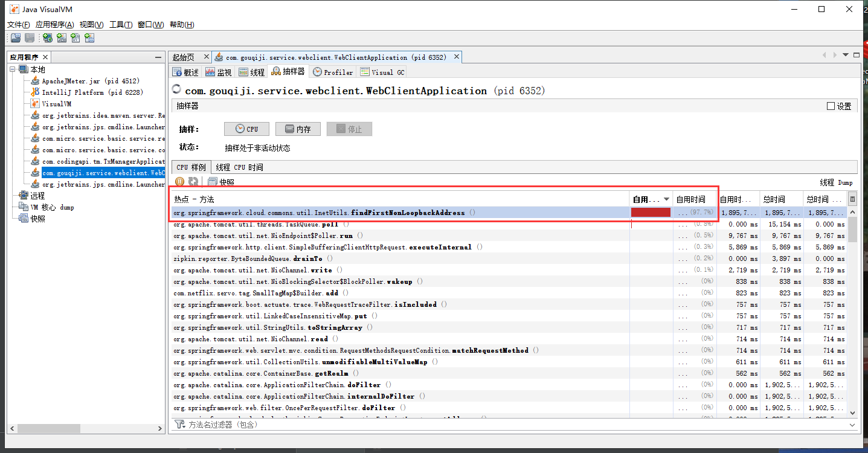Switch to the Profiler tab

point(332,71)
